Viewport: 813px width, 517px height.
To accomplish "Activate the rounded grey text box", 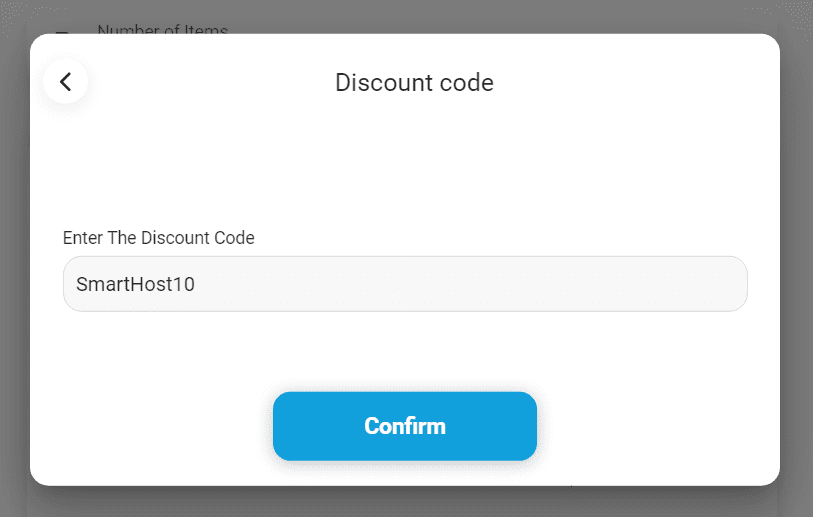I will 405,284.
